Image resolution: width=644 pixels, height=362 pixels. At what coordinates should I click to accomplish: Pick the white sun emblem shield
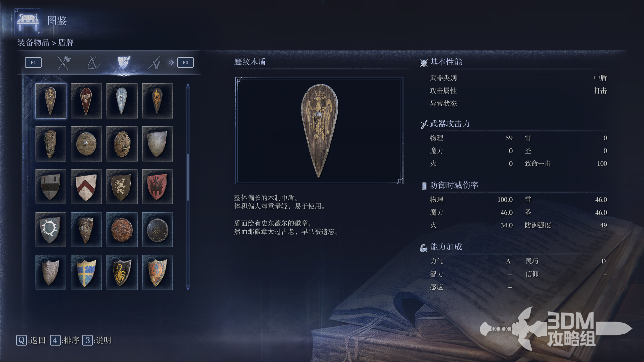(x=51, y=230)
